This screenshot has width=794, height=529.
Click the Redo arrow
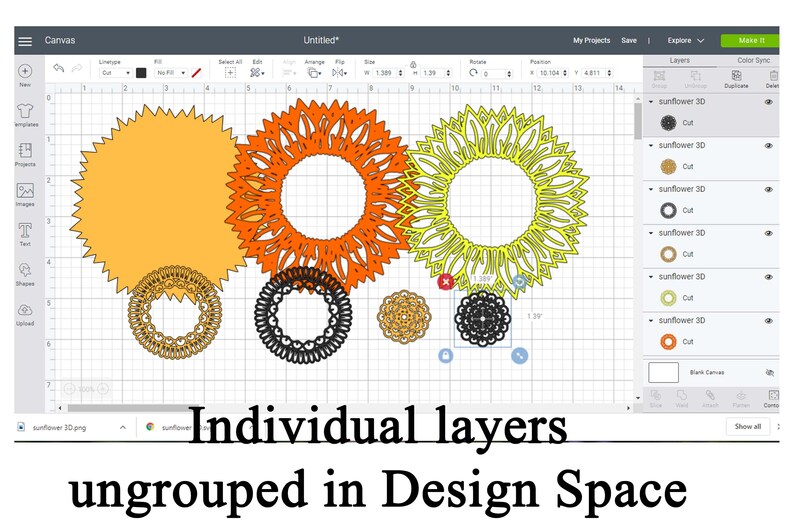tap(76, 68)
